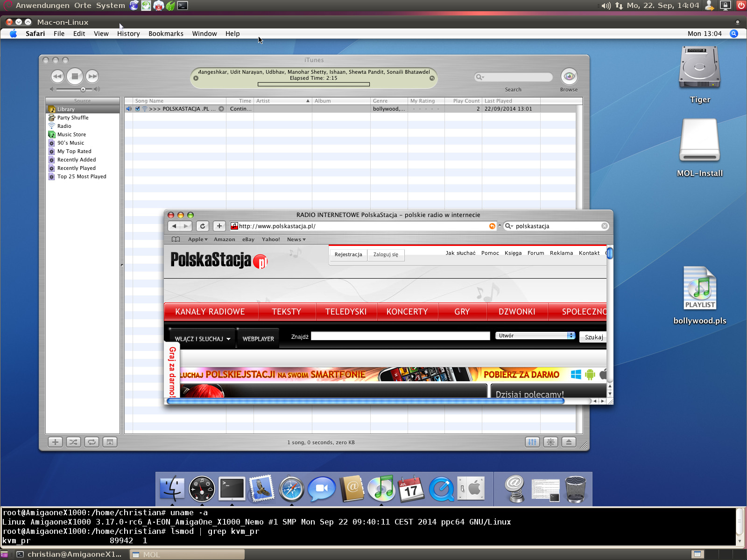
Task: Open the Safari compass icon in Dock
Action: [x=291, y=489]
